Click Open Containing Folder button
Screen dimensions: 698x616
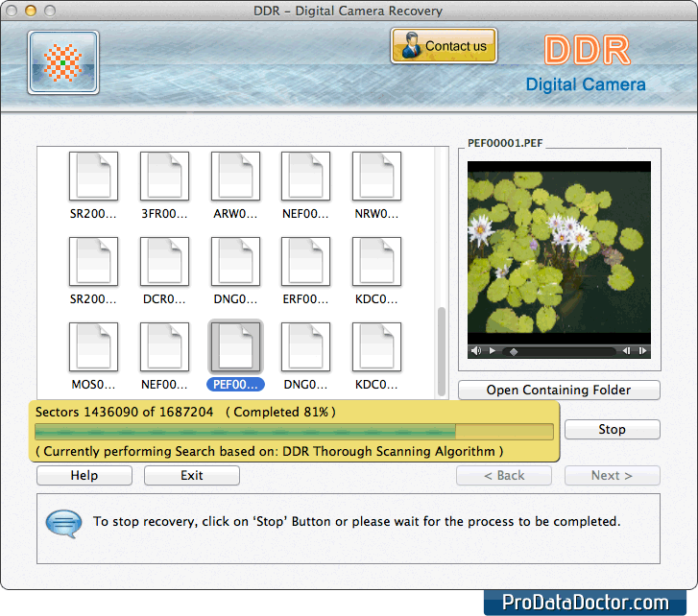tap(559, 391)
